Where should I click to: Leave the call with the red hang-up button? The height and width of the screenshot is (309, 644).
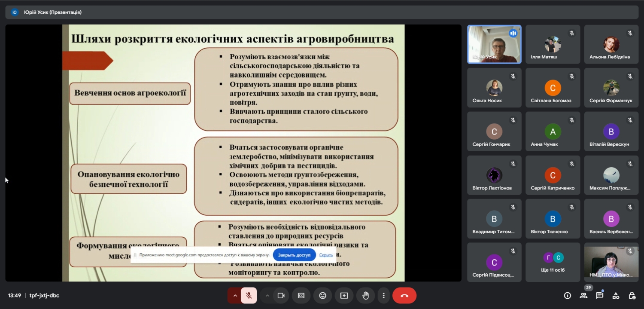(x=404, y=296)
